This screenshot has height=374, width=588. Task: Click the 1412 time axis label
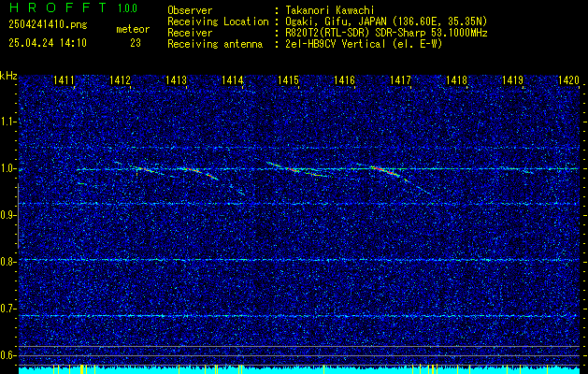coord(120,80)
